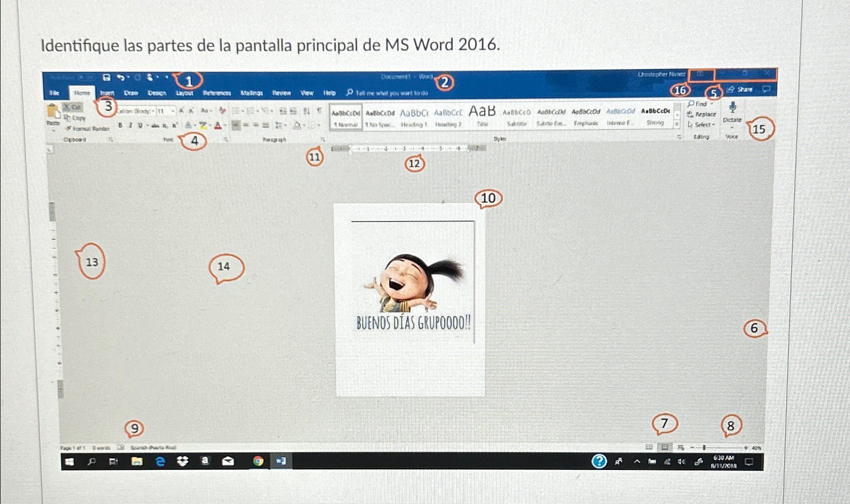Expand the Styles gallery More arrow
Screen dimensions: 850x504
[x=677, y=123]
